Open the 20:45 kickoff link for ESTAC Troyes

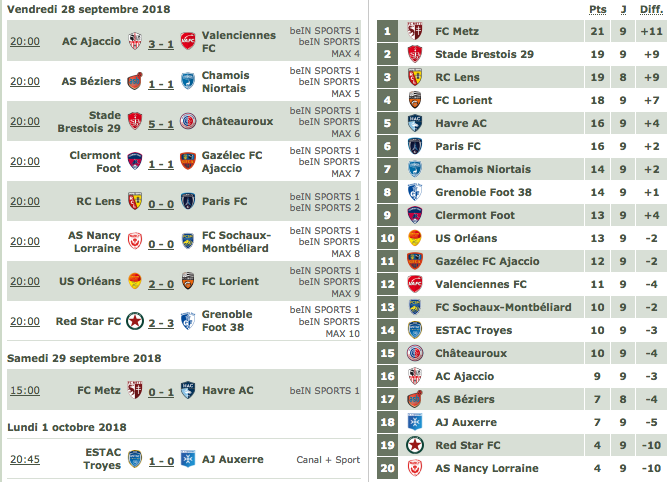tap(25, 459)
